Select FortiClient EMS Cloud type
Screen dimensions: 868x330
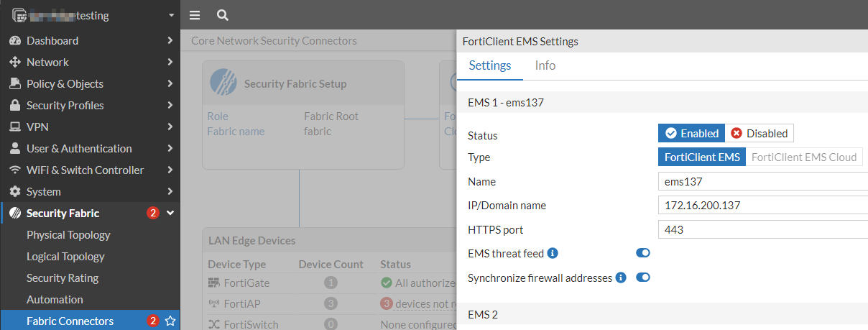(803, 157)
